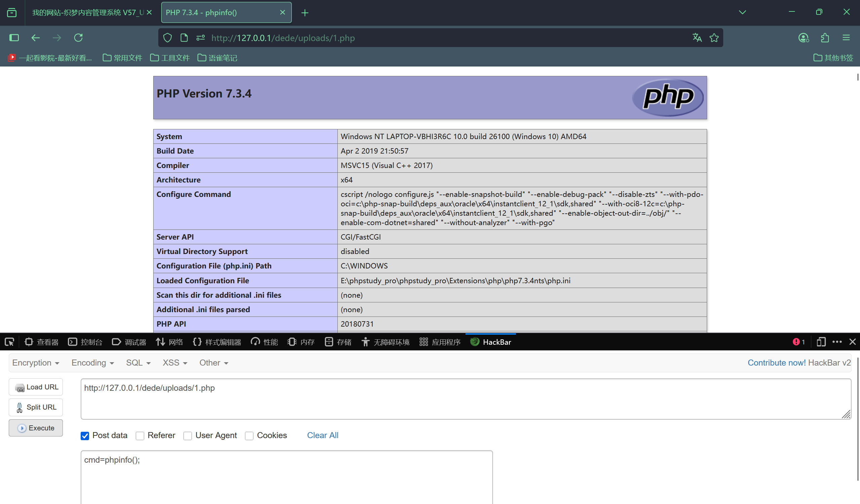
Task: Switch to 应用程序 application tab
Action: pyautogui.click(x=440, y=342)
